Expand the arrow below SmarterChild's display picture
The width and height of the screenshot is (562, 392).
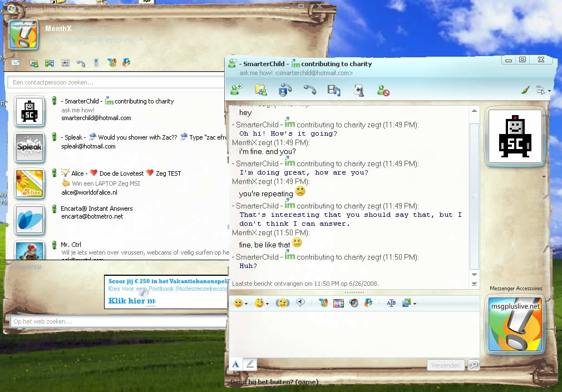click(x=544, y=177)
